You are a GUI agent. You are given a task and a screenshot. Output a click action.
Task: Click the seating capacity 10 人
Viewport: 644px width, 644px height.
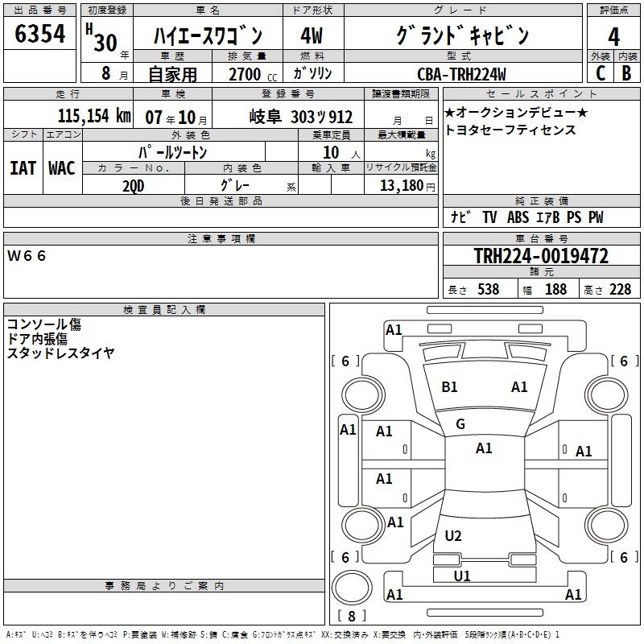341,153
